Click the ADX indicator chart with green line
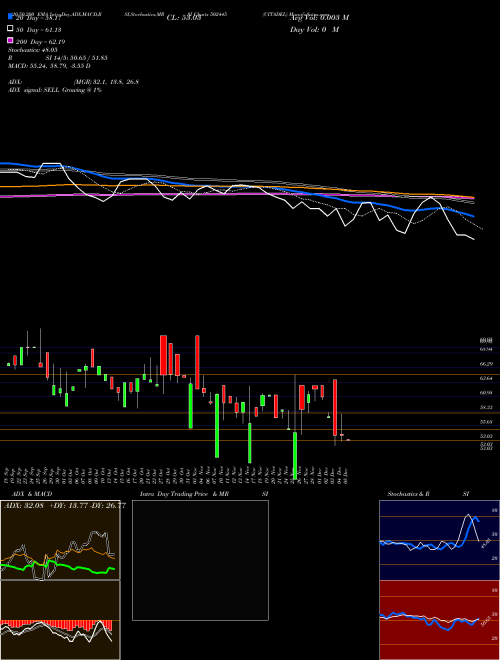500x660 pixels. pos(60,540)
